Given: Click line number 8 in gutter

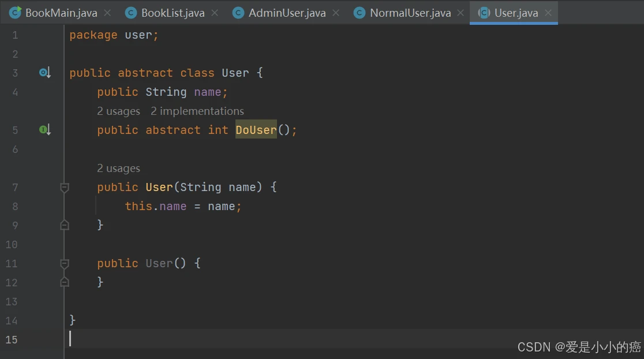Looking at the screenshot, I should pos(15,206).
